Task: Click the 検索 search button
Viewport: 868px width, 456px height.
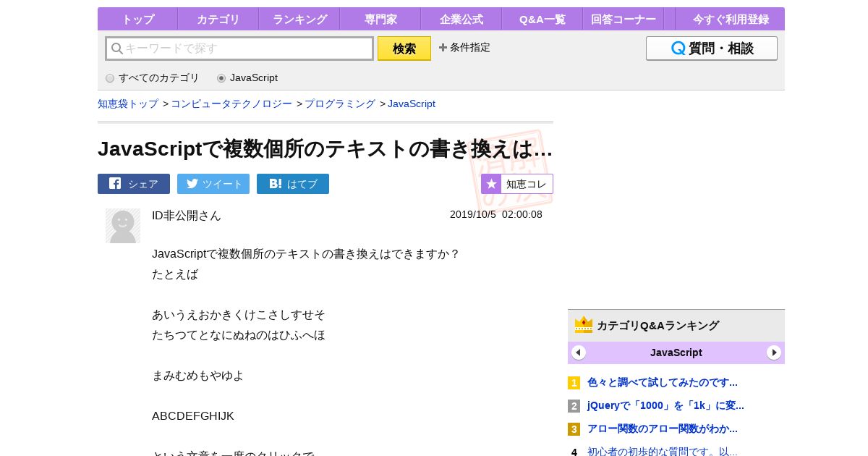Action: 404,48
